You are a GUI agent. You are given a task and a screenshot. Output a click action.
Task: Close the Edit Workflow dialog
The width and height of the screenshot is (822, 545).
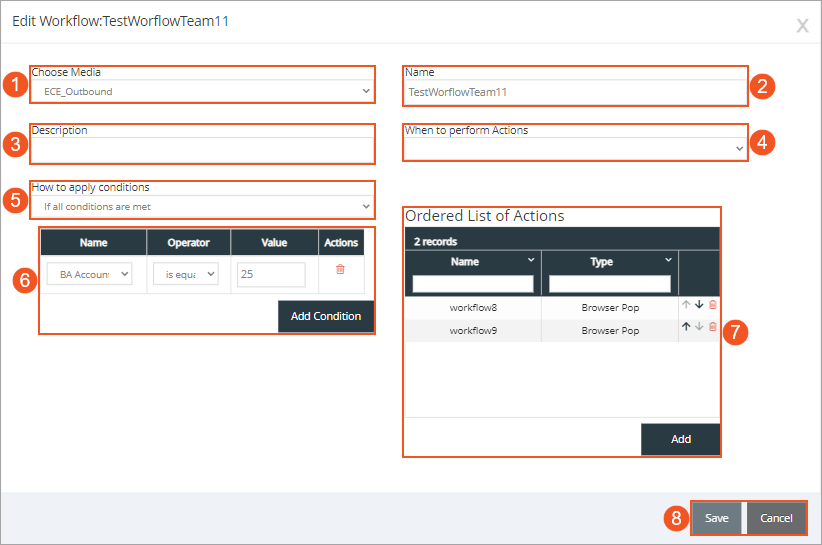[x=802, y=25]
